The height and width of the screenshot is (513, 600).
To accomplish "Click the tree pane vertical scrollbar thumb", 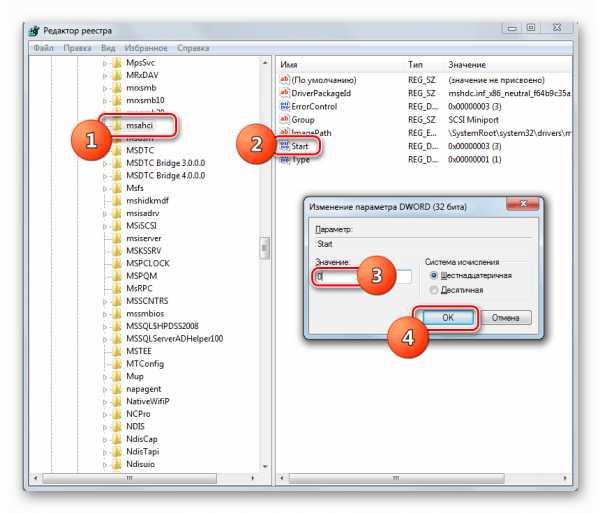I will click(x=265, y=248).
